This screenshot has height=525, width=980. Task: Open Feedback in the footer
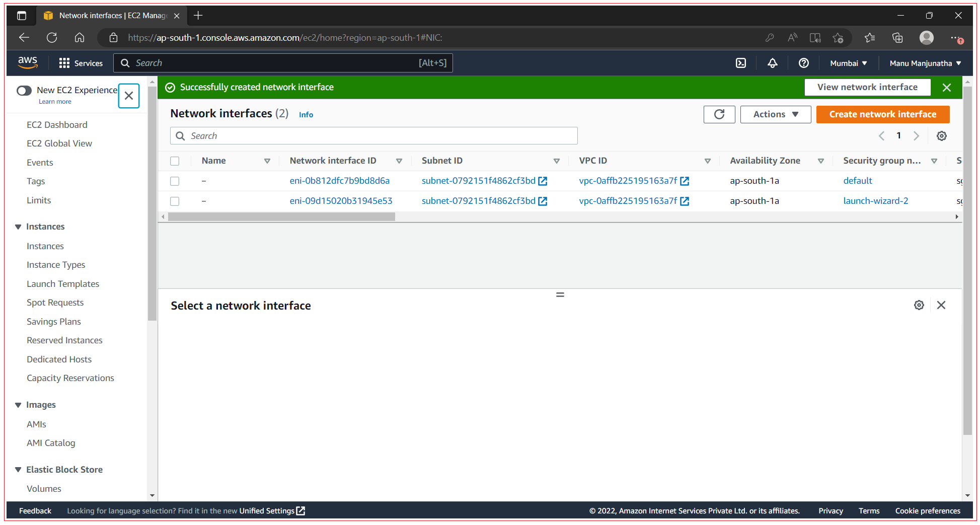[x=35, y=511]
